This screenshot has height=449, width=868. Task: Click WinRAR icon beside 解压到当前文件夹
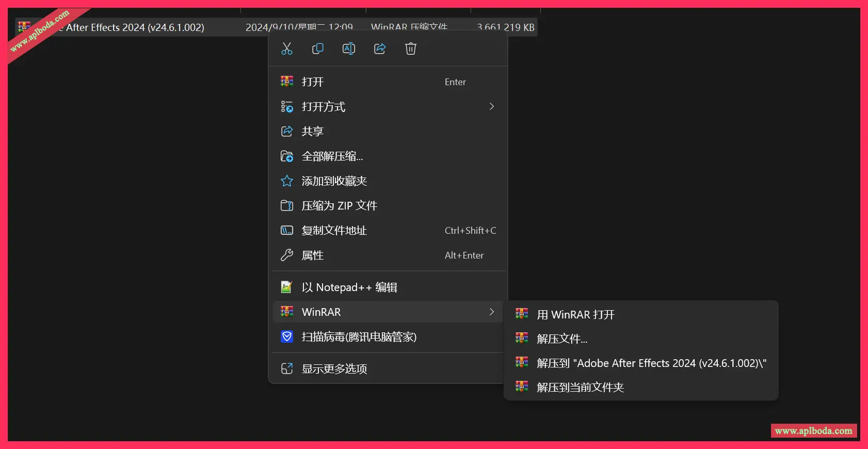click(x=522, y=387)
